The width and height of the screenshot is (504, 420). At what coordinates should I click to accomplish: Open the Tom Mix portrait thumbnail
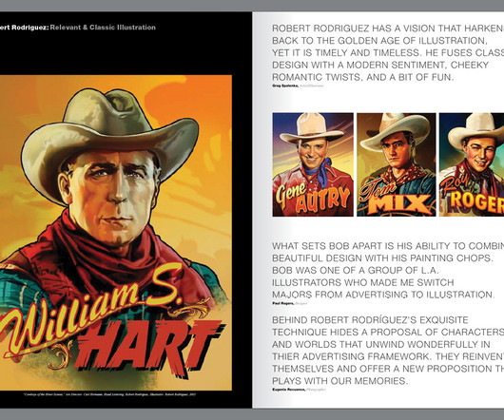[x=397, y=164]
